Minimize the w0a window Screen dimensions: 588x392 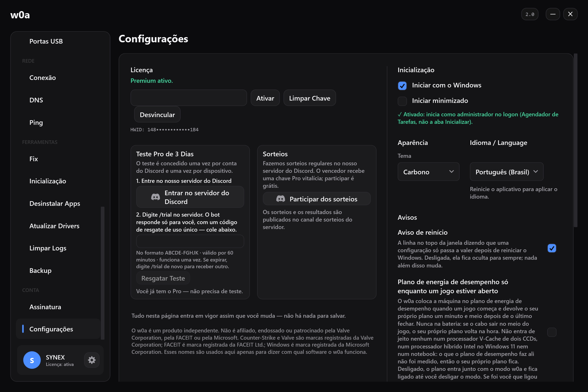553,14
